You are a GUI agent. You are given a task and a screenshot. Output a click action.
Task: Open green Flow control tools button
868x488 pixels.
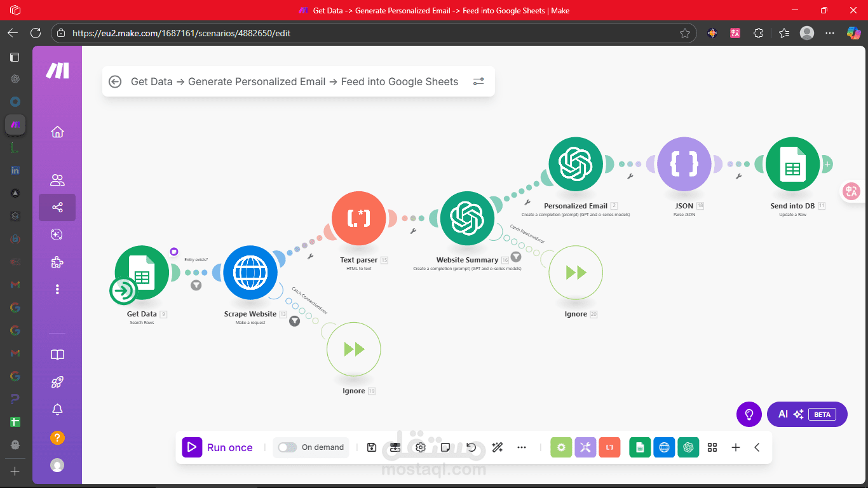coord(561,447)
